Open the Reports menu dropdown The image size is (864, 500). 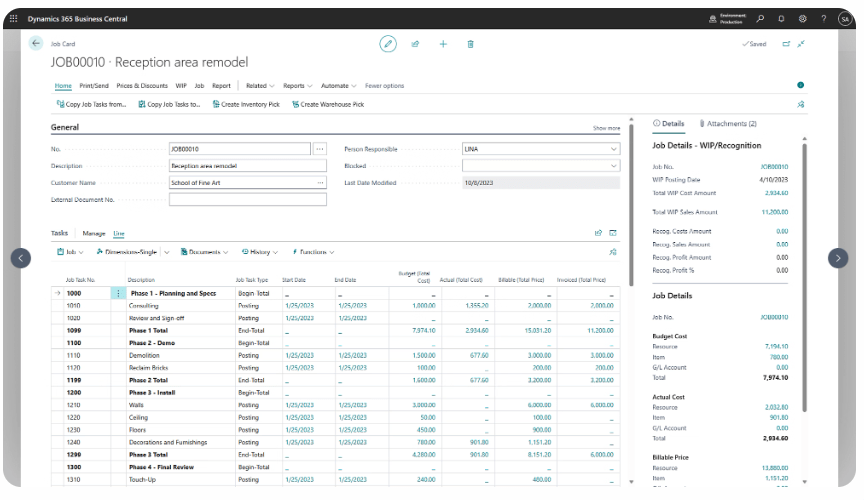298,86
